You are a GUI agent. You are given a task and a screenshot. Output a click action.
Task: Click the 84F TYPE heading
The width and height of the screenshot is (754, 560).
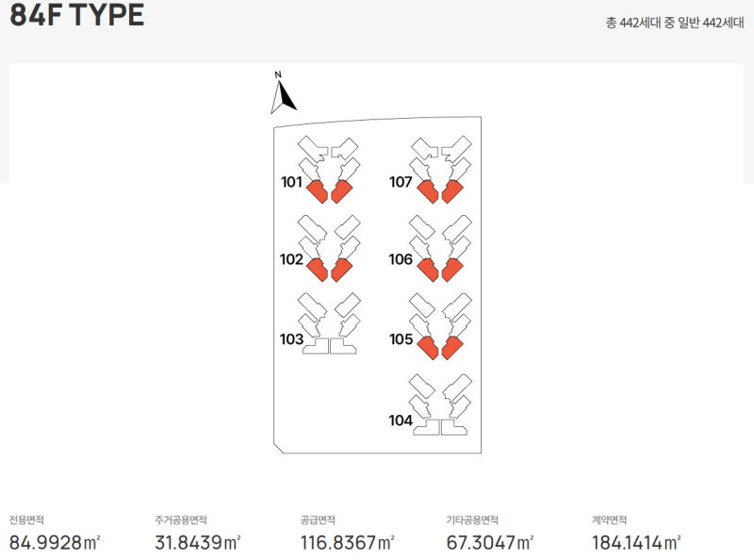[77, 14]
